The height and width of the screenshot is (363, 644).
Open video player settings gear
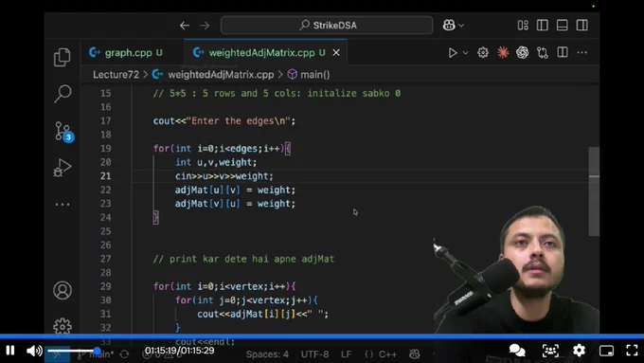click(x=579, y=351)
